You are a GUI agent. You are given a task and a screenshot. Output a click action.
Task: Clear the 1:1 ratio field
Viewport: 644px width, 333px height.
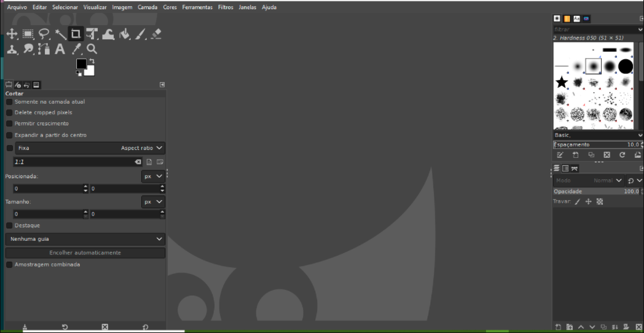pyautogui.click(x=138, y=162)
